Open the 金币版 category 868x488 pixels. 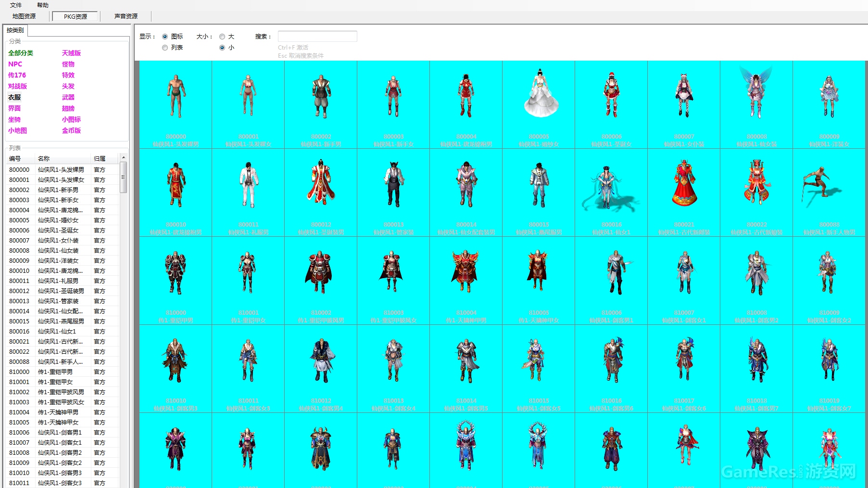tap(71, 130)
